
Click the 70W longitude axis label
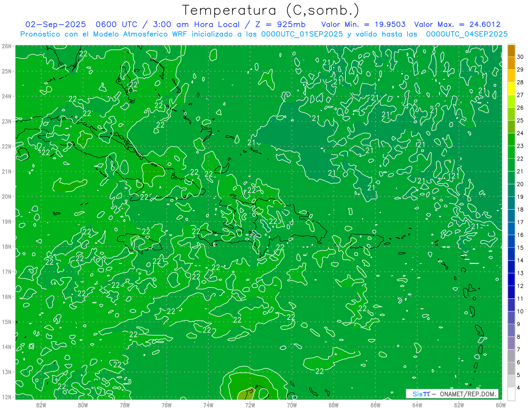292,405
